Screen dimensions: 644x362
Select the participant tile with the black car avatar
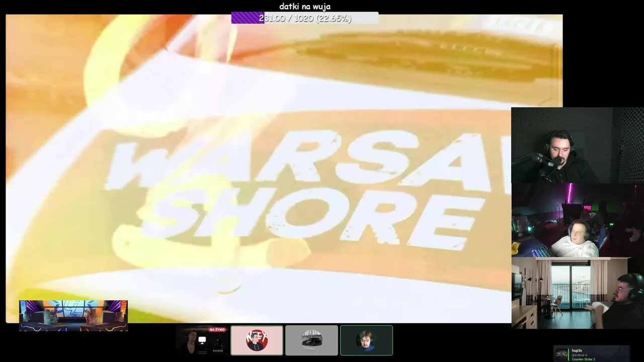(311, 340)
